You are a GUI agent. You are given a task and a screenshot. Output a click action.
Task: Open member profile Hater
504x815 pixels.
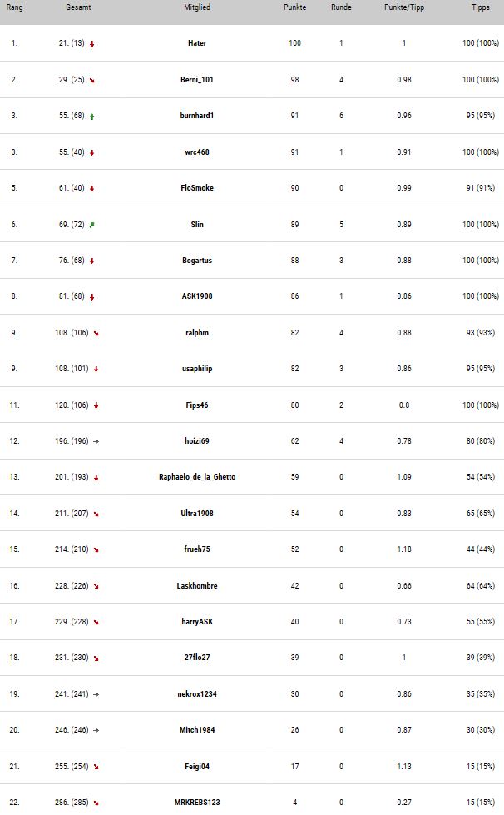tap(197, 43)
